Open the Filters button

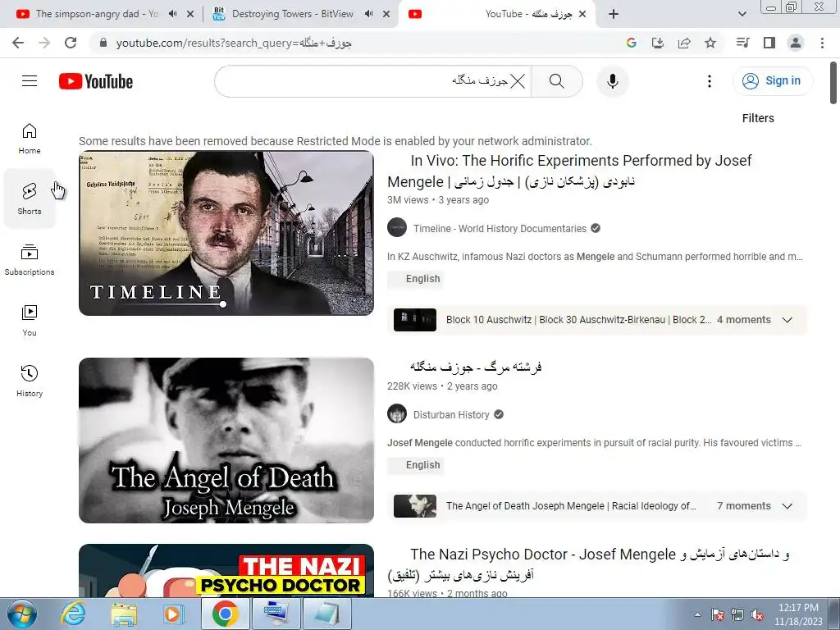(758, 118)
